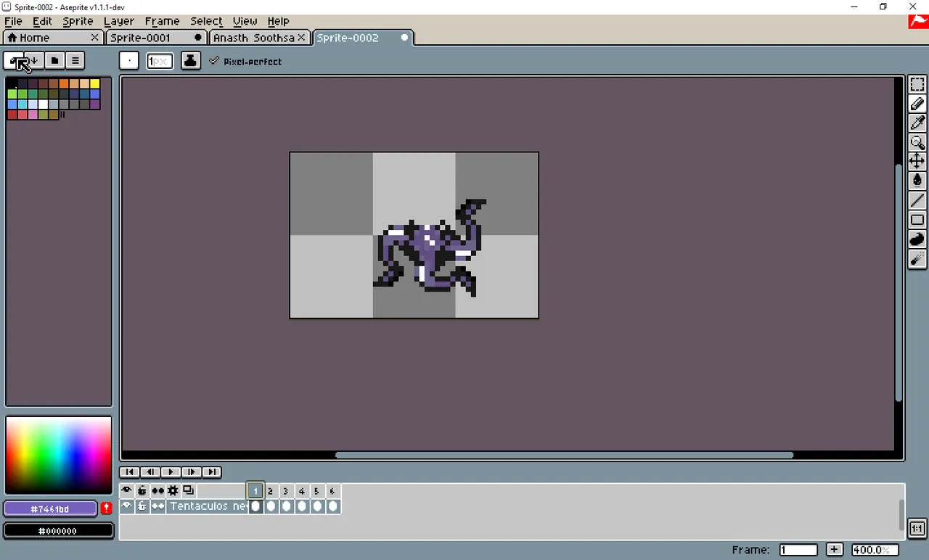
Task: Open the Layer menu
Action: pyautogui.click(x=118, y=21)
